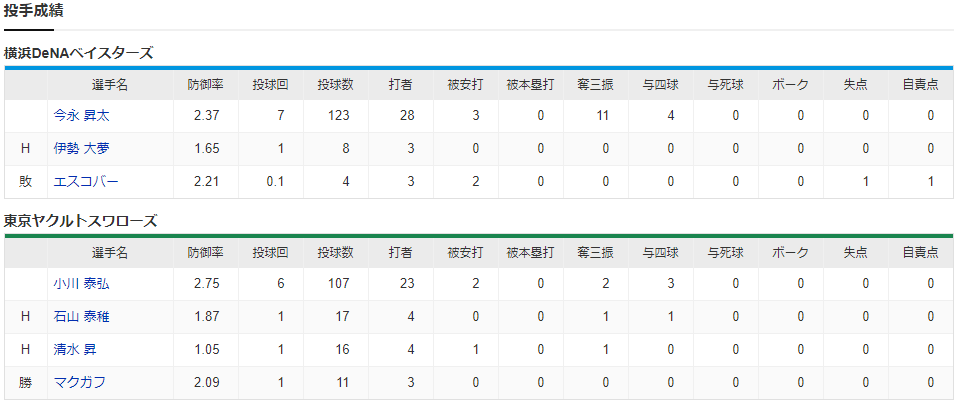Click the 投球数 header in DeNA table
Image resolution: width=957 pixels, height=403 pixels.
(x=335, y=85)
